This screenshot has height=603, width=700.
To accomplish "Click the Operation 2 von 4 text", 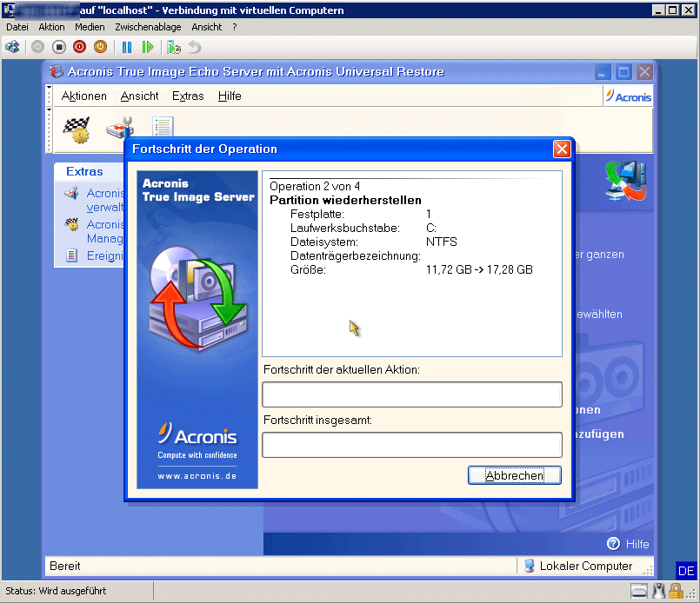I will [x=315, y=186].
